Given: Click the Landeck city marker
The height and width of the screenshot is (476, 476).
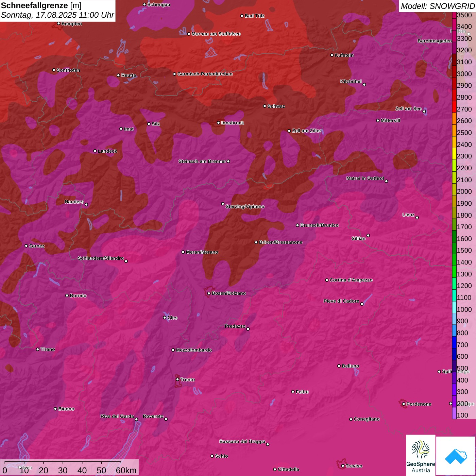Looking at the screenshot, I should coord(95,151).
